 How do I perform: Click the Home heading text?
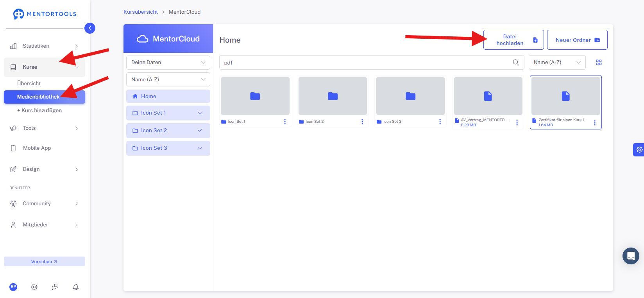pyautogui.click(x=230, y=40)
